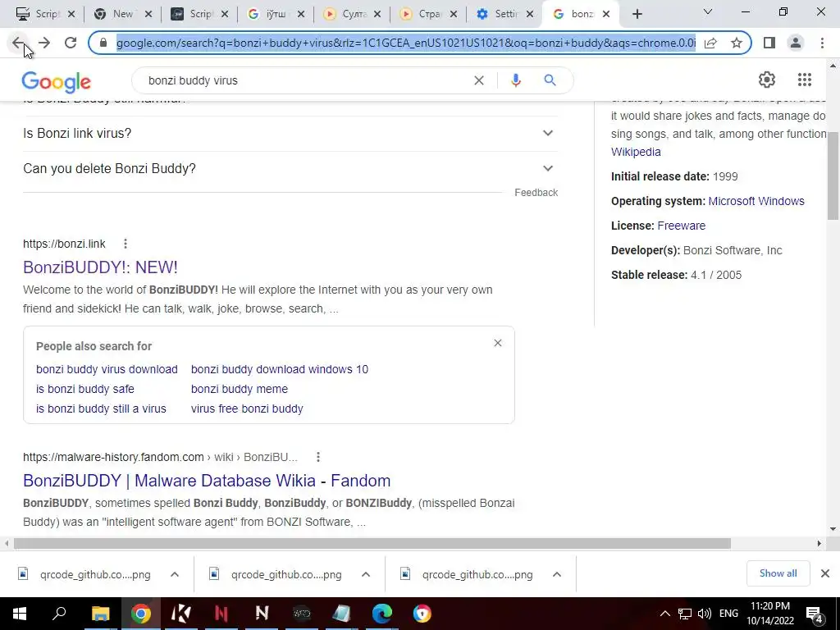
Task: Open Windows taskbar search
Action: (x=59, y=614)
